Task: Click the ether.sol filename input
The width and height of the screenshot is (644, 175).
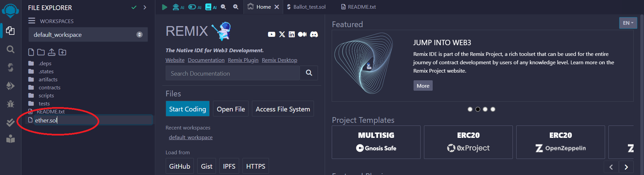Action: (93, 120)
